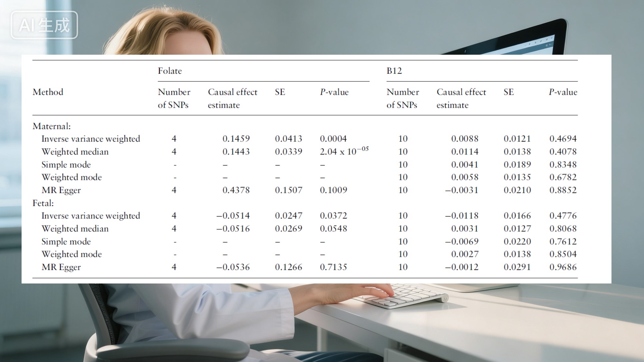Screen dimensions: 644x362
Task: Click the 2.04 x 10^-05 P-value cell
Action: (344, 151)
